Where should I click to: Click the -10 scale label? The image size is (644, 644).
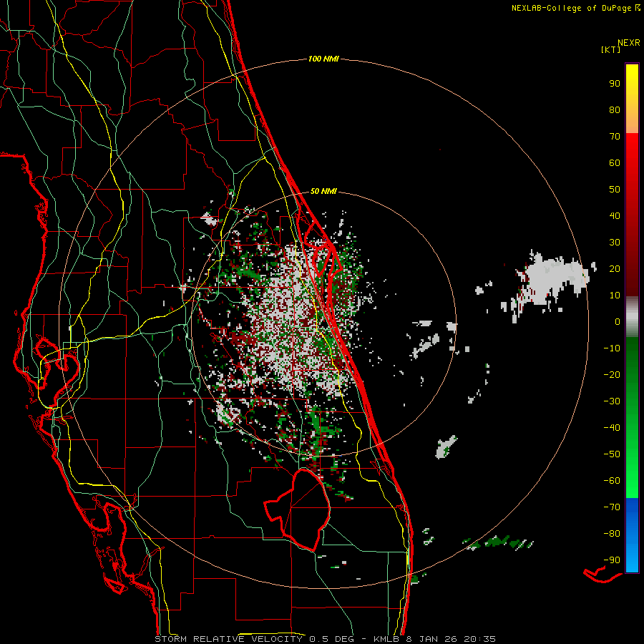[612, 348]
